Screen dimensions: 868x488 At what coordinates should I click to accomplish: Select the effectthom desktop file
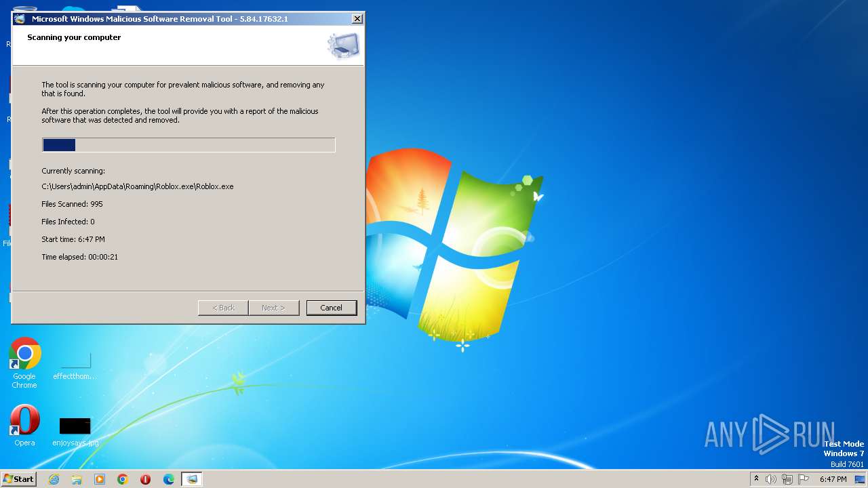[x=75, y=365]
